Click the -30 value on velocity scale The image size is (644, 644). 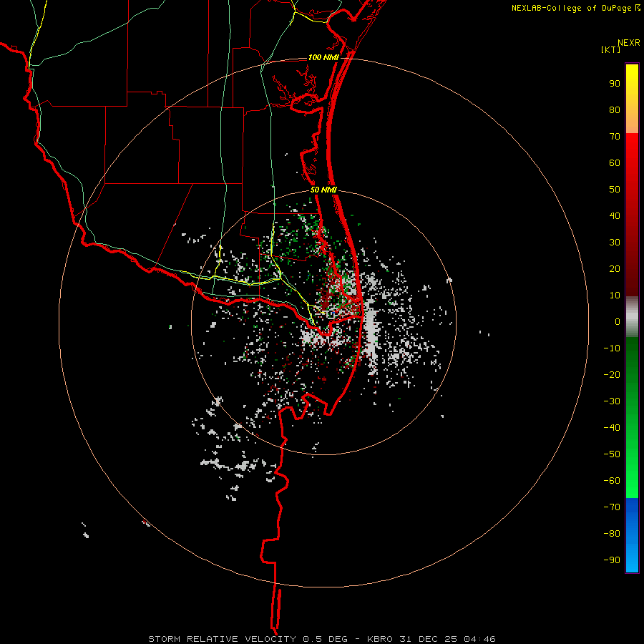(612, 401)
